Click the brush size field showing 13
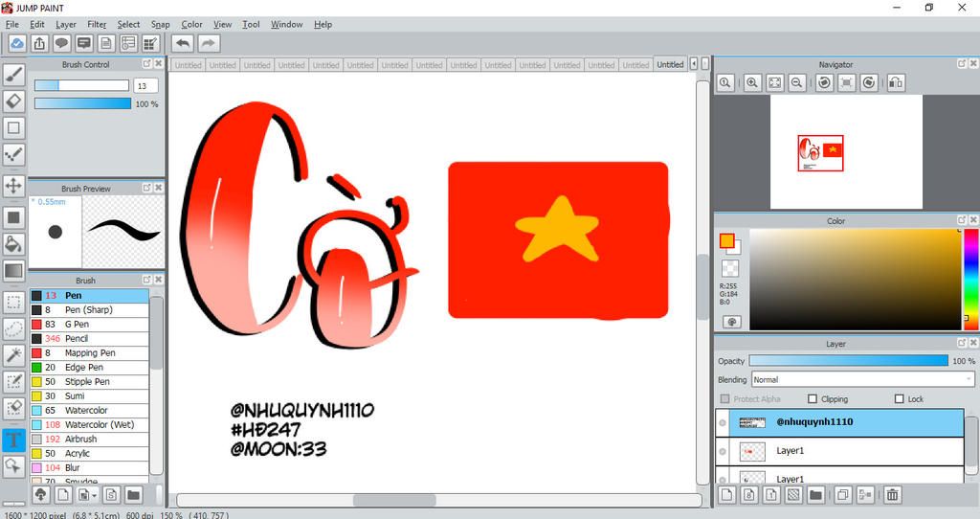The image size is (980, 519). click(145, 85)
